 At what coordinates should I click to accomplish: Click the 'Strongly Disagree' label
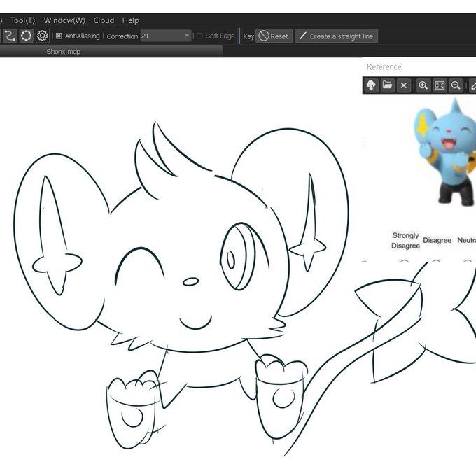click(x=405, y=240)
